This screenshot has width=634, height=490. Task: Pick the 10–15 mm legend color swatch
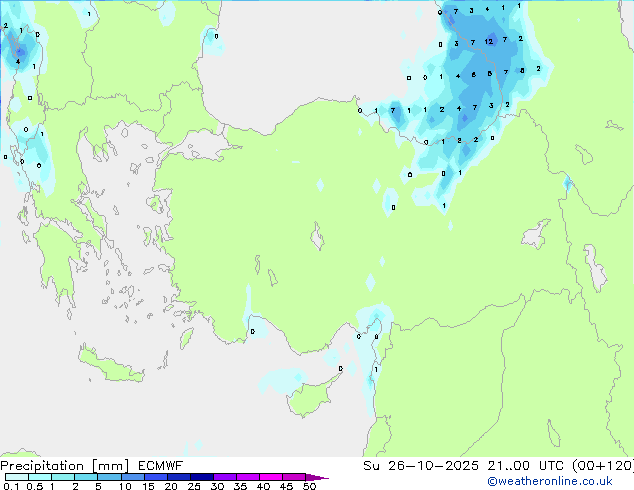click(132, 477)
